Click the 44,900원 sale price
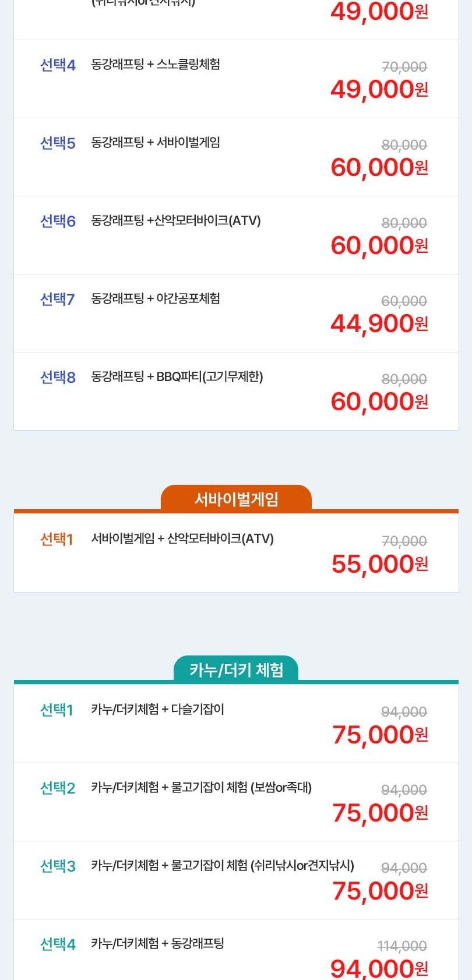472x980 pixels. [379, 323]
